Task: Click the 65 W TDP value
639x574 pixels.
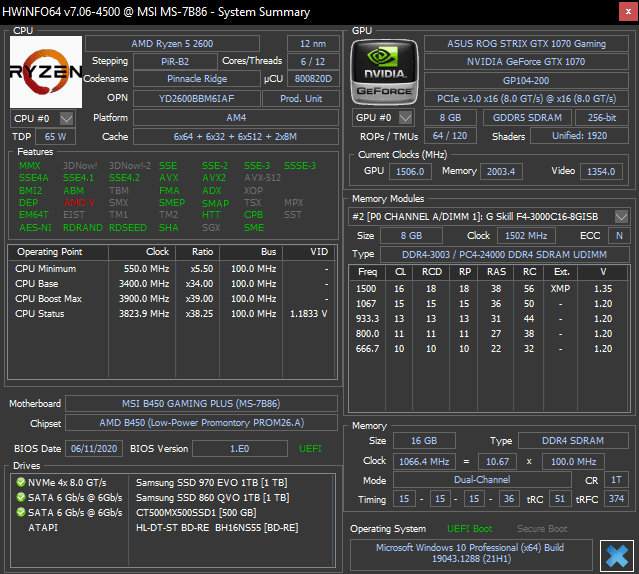Action: (55, 136)
